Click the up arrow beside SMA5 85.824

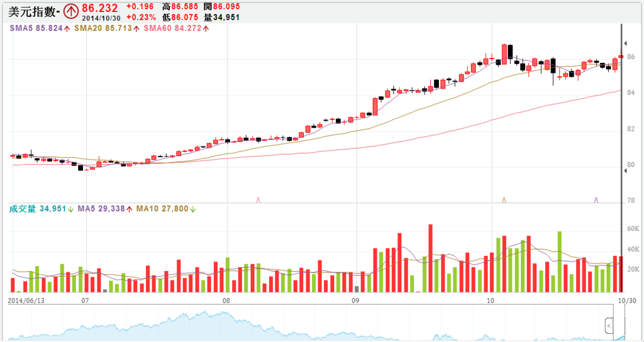tap(67, 29)
